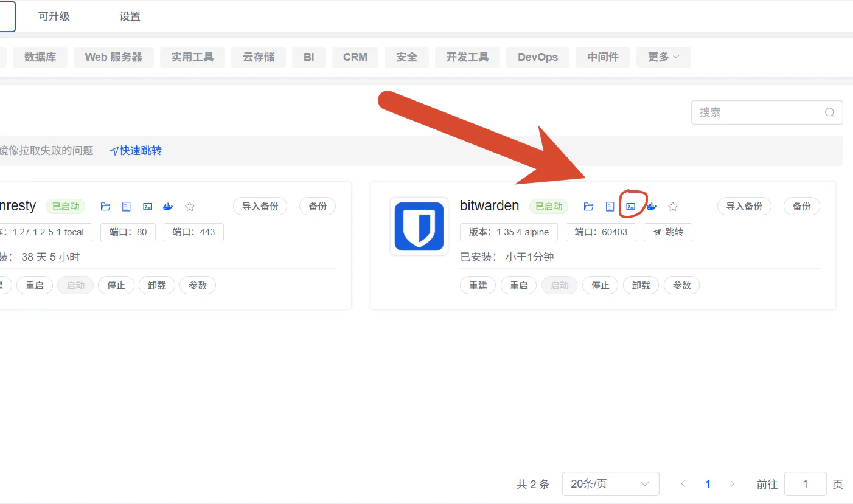Viewport: 853px width, 504px height.
Task: Click openresty 端口: 443 tag
Action: pyautogui.click(x=193, y=232)
